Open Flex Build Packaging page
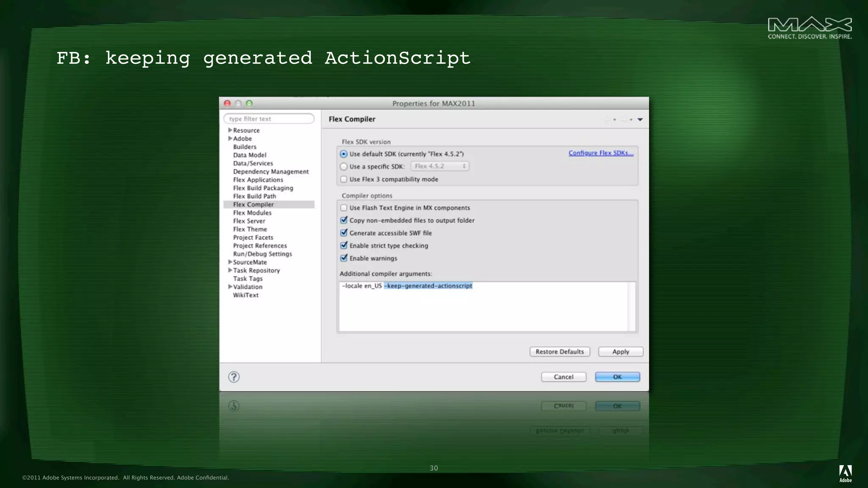The height and width of the screenshot is (488, 868). 263,188
